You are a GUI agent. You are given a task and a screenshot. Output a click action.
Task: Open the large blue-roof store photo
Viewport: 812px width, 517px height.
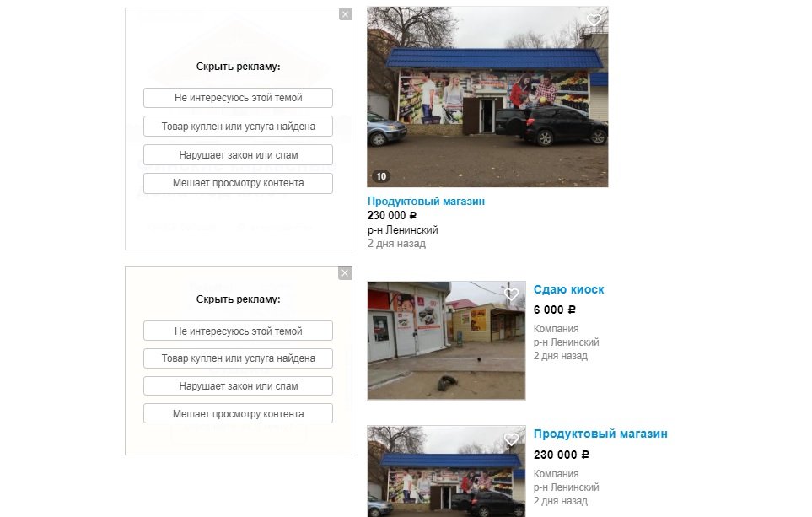click(x=488, y=97)
